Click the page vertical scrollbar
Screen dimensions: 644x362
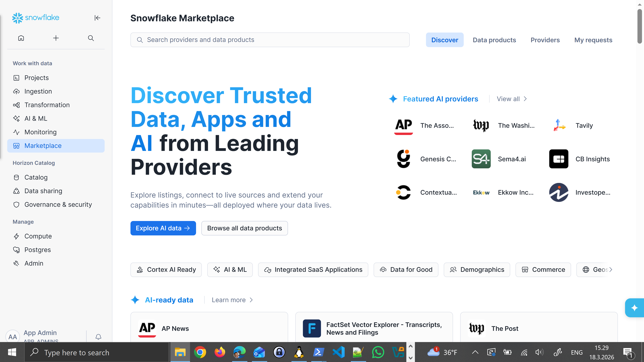[x=640, y=26]
